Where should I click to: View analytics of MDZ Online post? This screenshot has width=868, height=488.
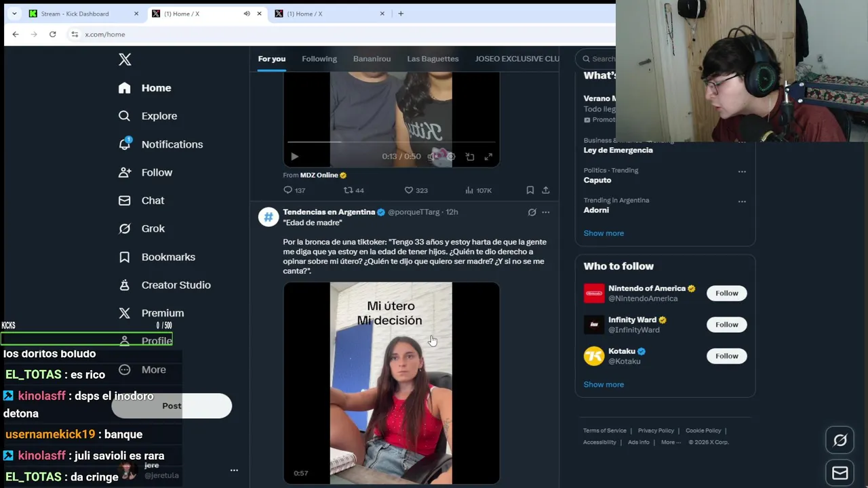[478, 190]
